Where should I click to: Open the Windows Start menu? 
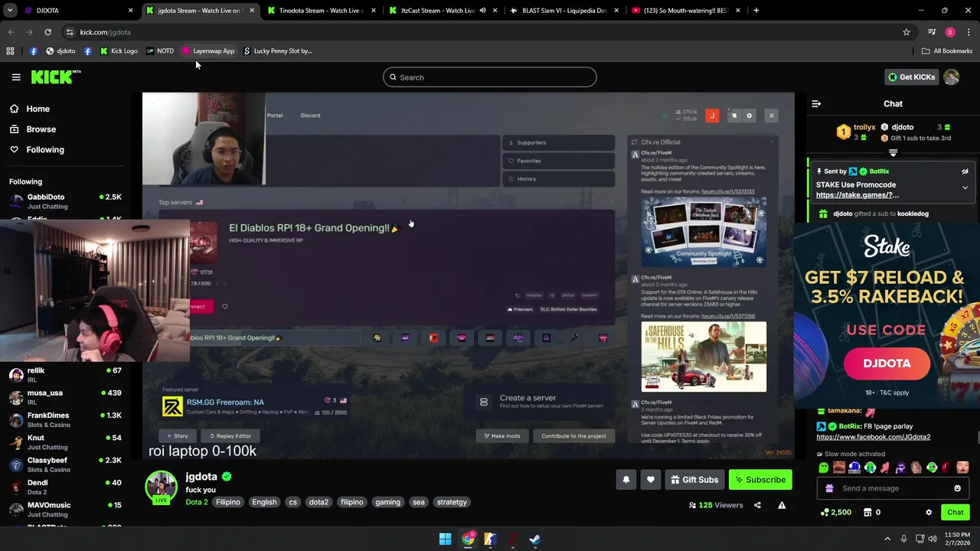tap(445, 539)
